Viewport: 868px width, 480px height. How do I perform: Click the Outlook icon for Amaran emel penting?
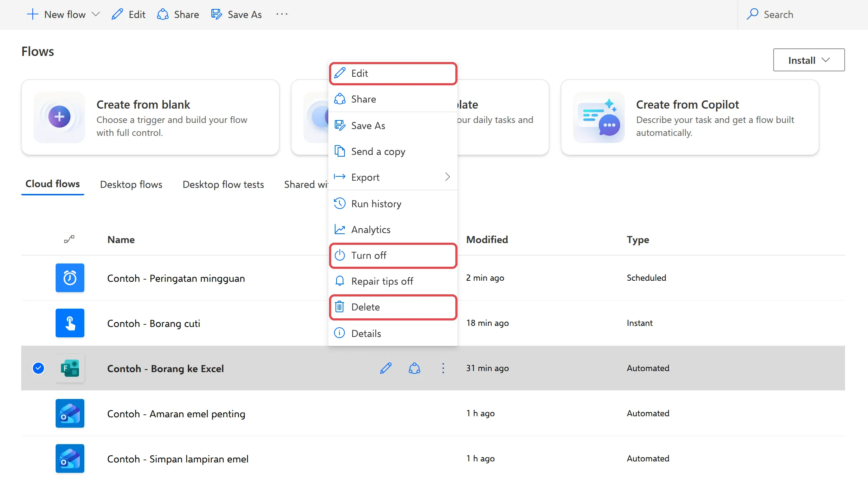[70, 413]
